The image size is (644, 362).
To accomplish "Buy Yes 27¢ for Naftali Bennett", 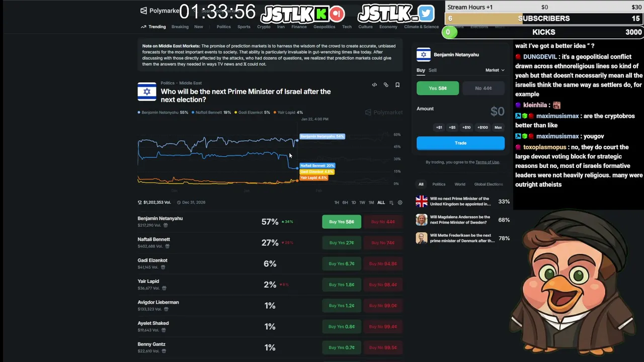I will point(342,243).
